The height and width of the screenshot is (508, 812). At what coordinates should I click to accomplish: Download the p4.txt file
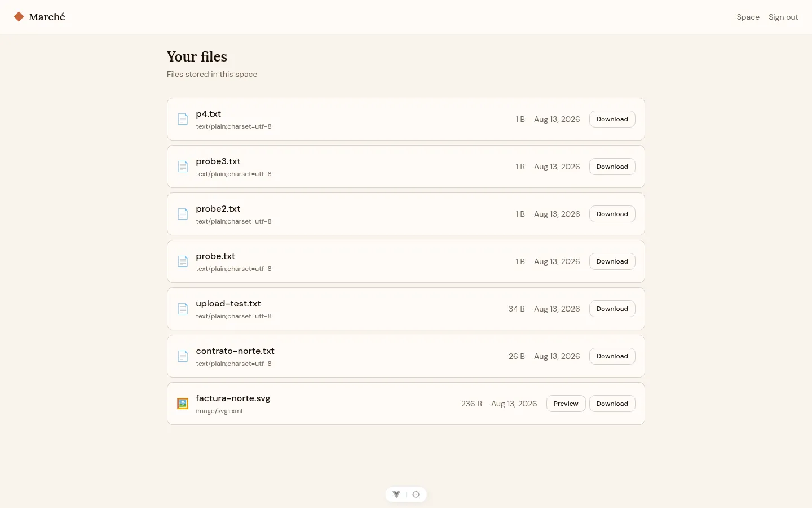click(612, 119)
